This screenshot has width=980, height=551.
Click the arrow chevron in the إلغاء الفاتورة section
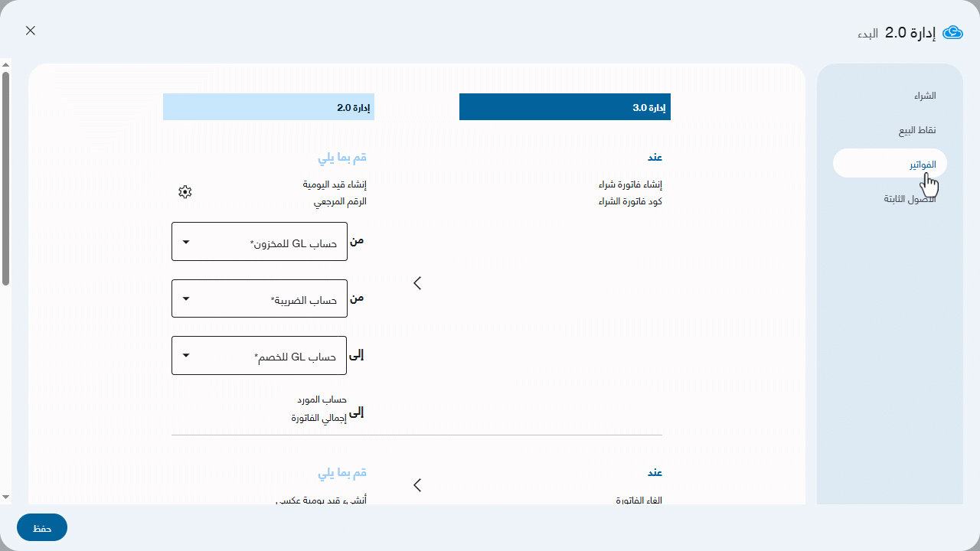tap(417, 485)
